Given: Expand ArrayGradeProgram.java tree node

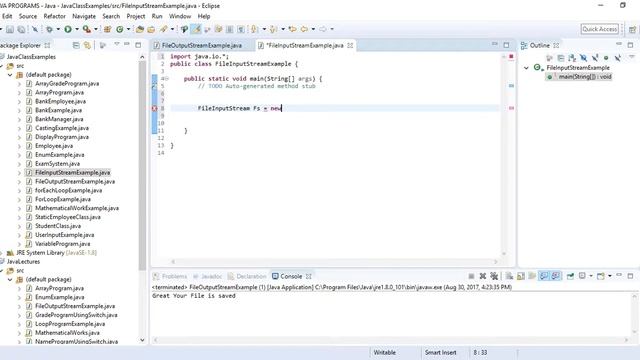Looking at the screenshot, I should click(19, 84).
